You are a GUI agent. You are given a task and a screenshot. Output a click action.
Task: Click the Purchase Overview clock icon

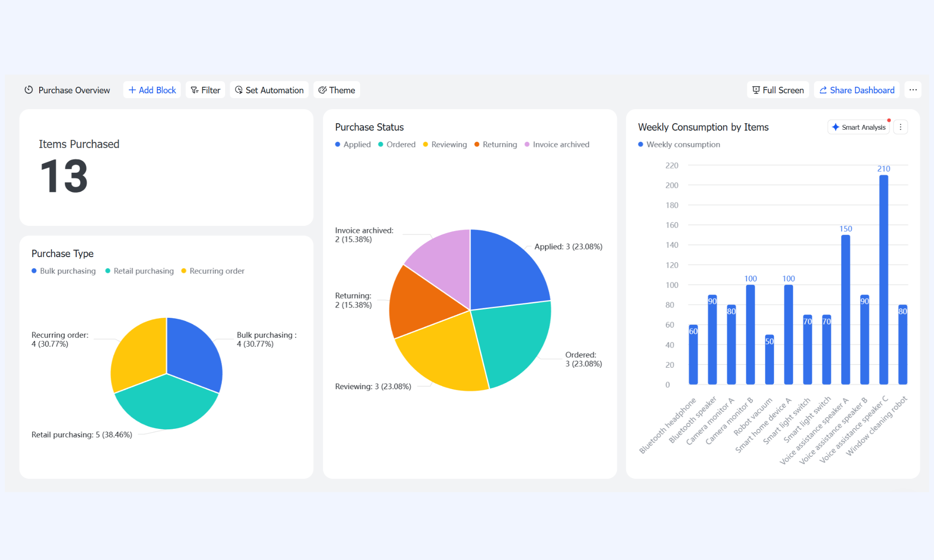click(29, 90)
